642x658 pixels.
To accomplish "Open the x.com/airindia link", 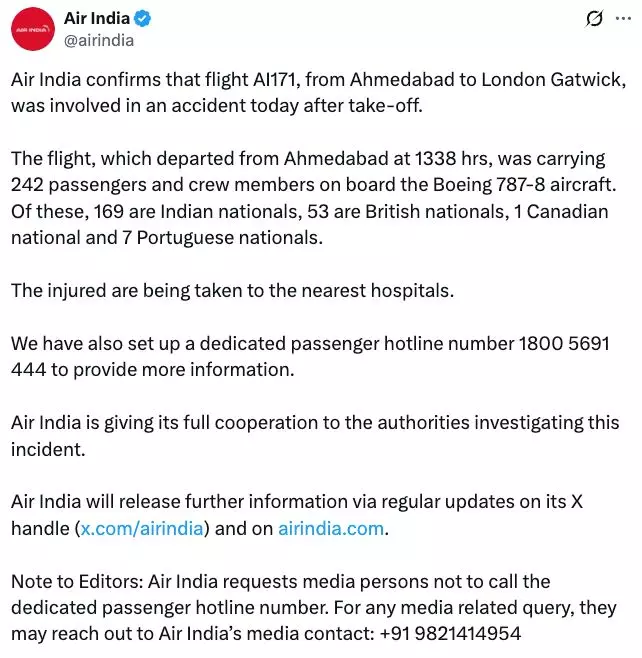I will 143,528.
